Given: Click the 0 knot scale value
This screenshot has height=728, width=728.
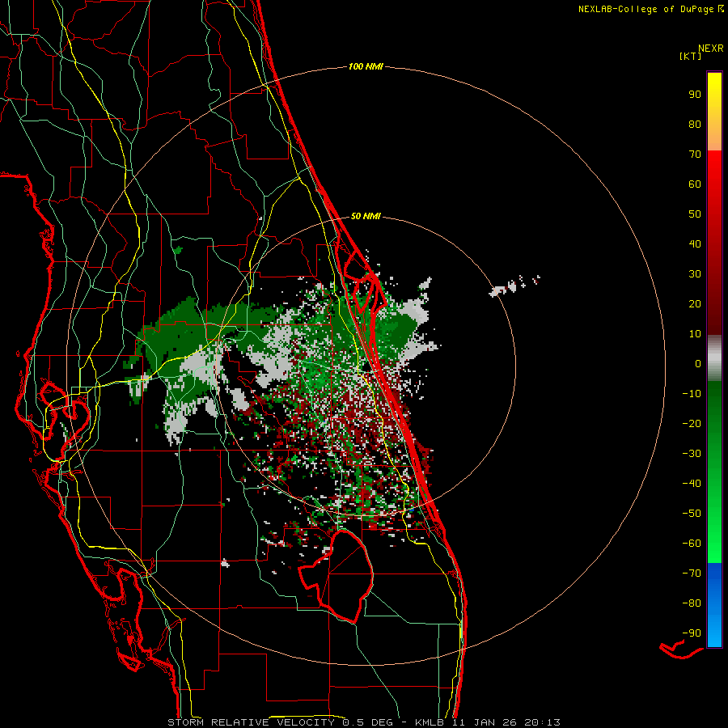Looking at the screenshot, I should pyautogui.click(x=698, y=363).
